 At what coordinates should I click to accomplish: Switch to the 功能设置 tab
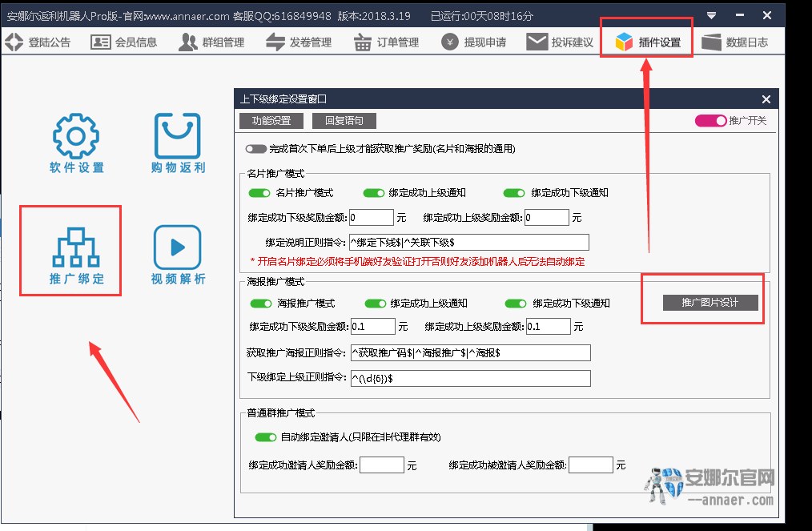click(x=271, y=121)
